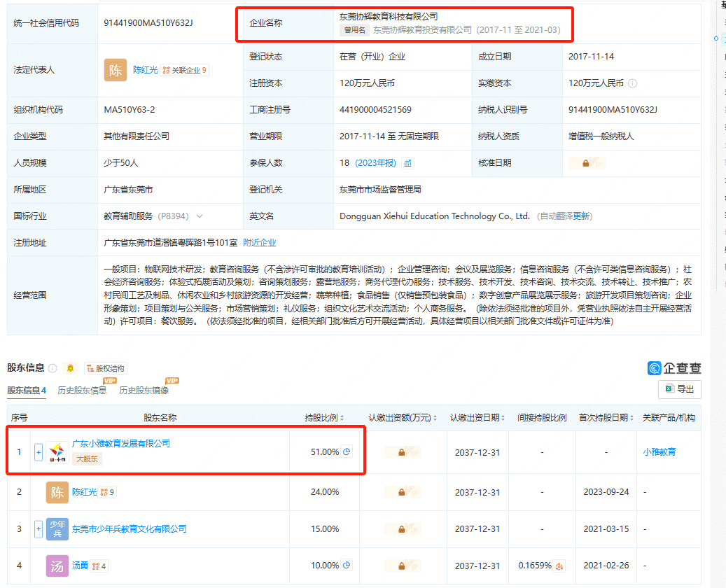Open the (2023年报) link
Screen dimensions: 726x588
(375, 163)
